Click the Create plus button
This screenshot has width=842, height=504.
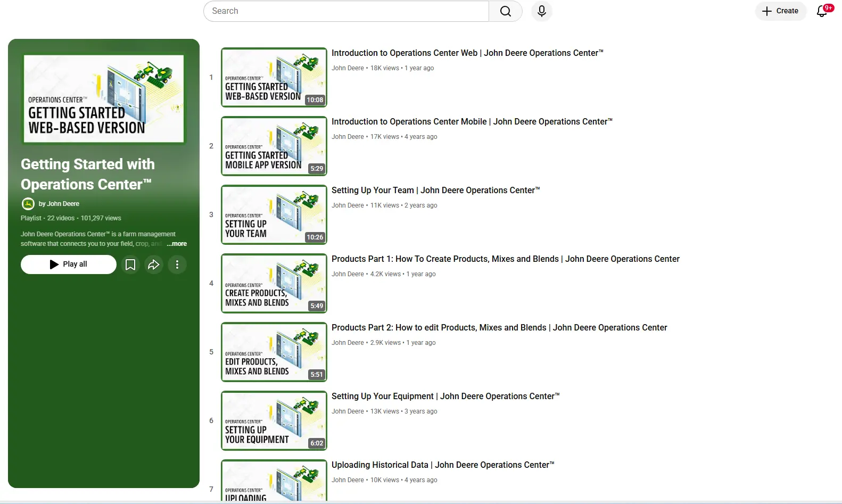780,11
